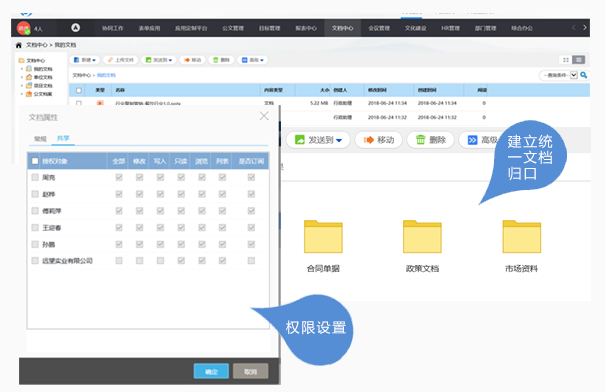This screenshot has width=605, height=392.
Task: Click the 文档中心 root folder in tree
Action: click(x=32, y=61)
